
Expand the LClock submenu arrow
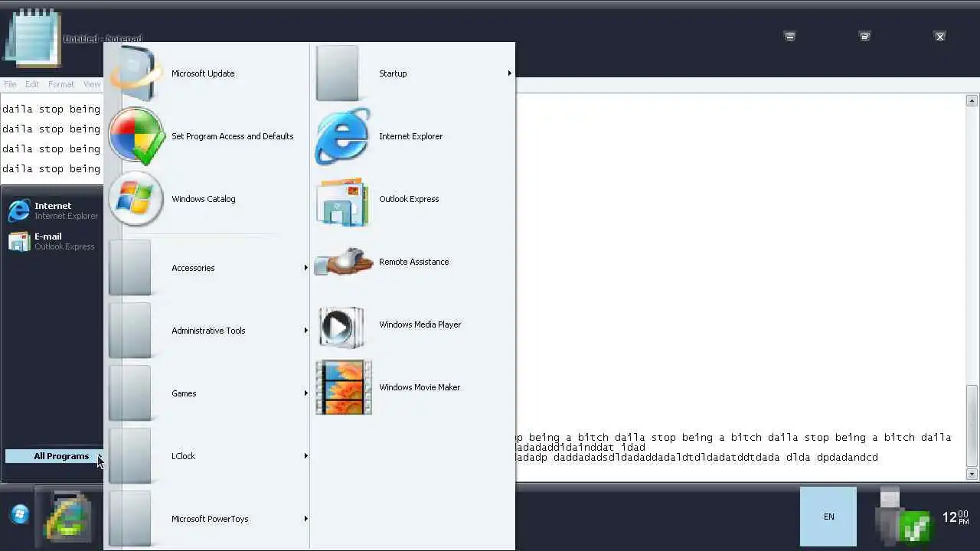tap(305, 456)
